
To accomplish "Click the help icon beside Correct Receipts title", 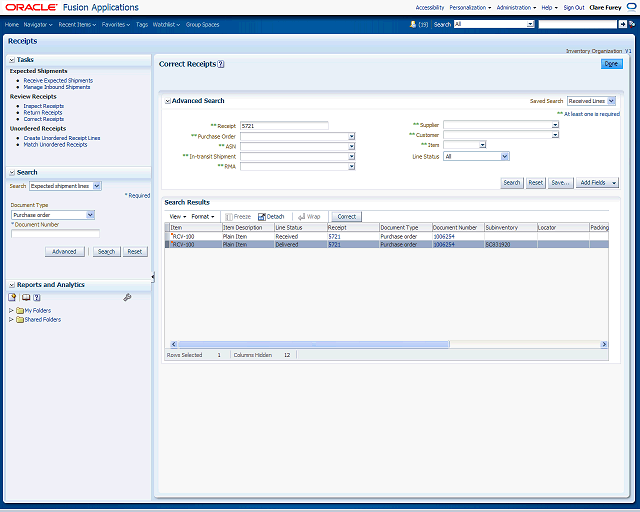I will pyautogui.click(x=221, y=64).
